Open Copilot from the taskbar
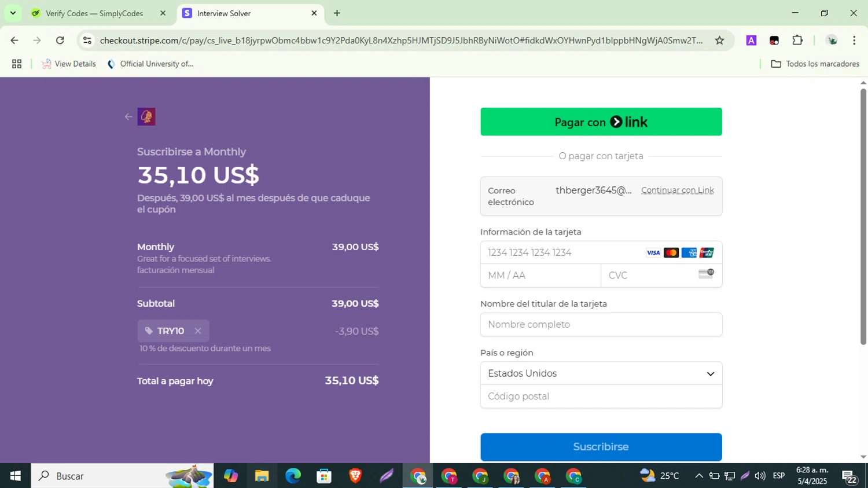Viewport: 868px width, 488px height. pyautogui.click(x=231, y=476)
